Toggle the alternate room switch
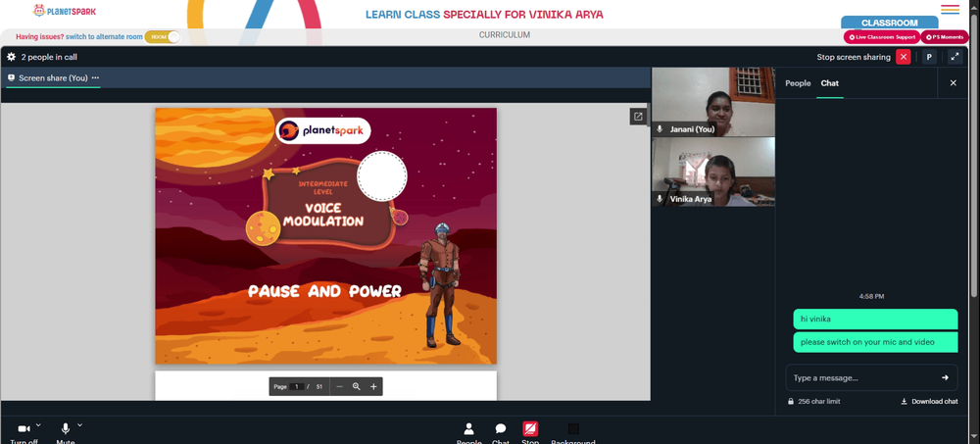The height and width of the screenshot is (444, 980). [x=163, y=37]
